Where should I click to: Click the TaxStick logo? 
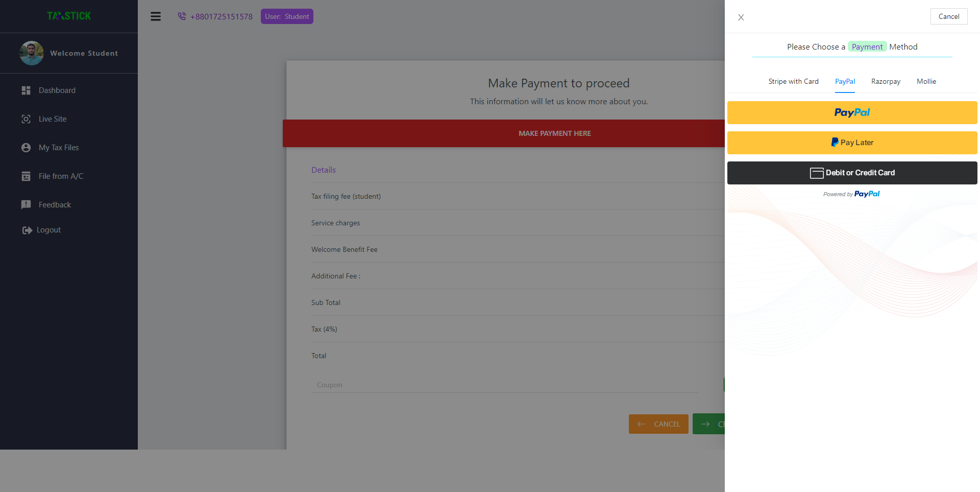coord(69,16)
